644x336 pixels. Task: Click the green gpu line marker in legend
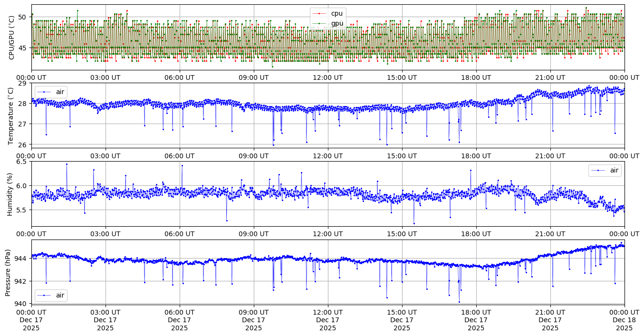pyautogui.click(x=319, y=23)
